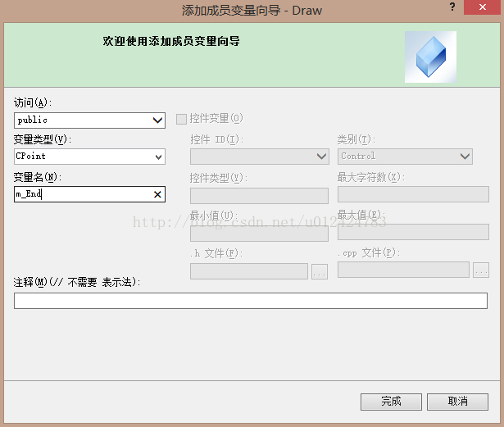Viewport: 504px width, 427px height.
Task: Click the blue cube wizard image
Action: pos(430,57)
